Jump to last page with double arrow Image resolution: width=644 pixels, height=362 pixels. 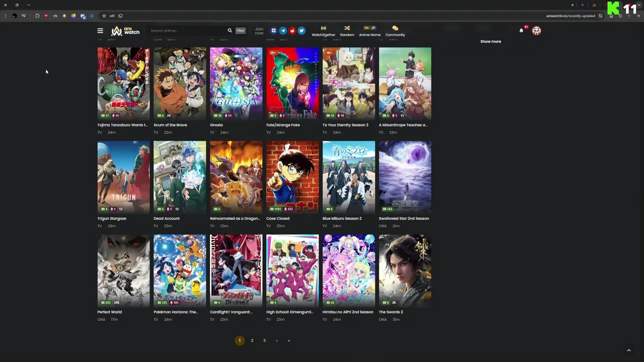point(289,340)
